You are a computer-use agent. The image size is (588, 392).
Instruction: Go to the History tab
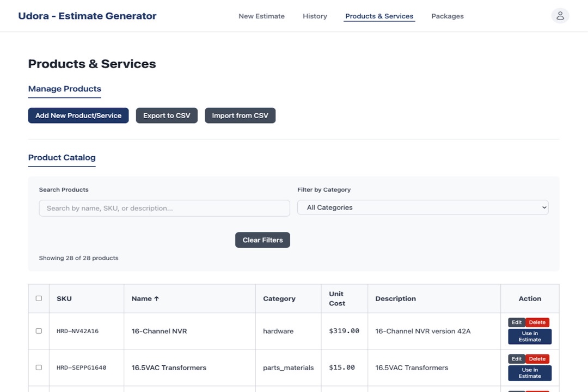(x=315, y=16)
